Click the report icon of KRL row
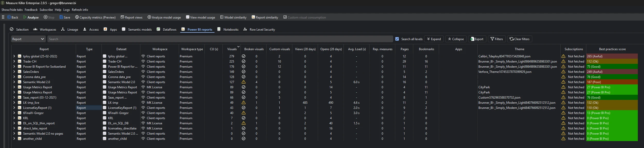 (x=19, y=118)
